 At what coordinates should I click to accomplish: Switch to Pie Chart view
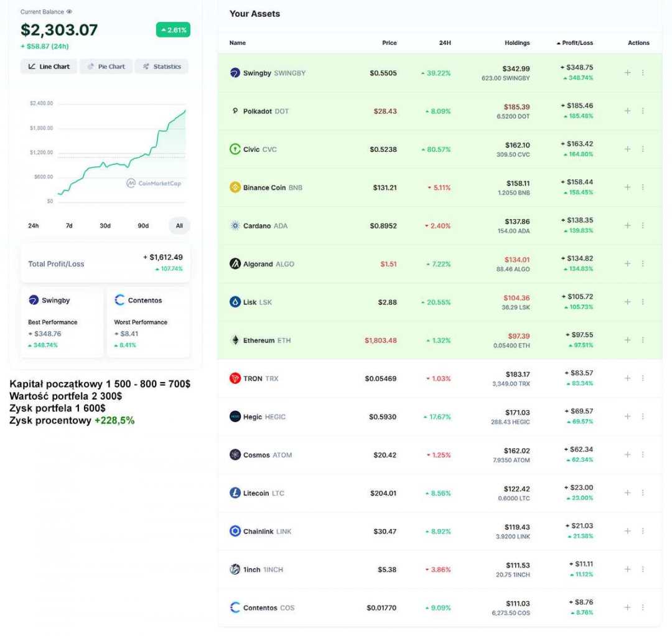106,67
